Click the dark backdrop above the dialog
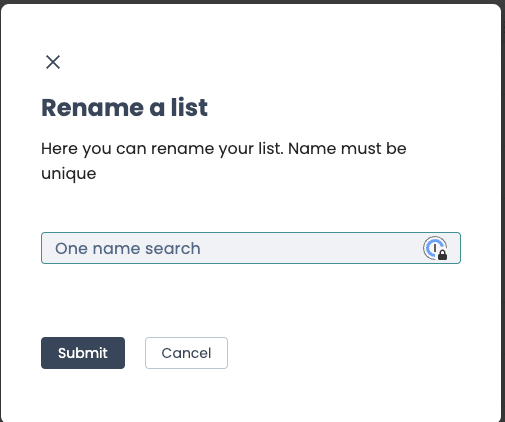505x422 pixels. pos(252,2)
